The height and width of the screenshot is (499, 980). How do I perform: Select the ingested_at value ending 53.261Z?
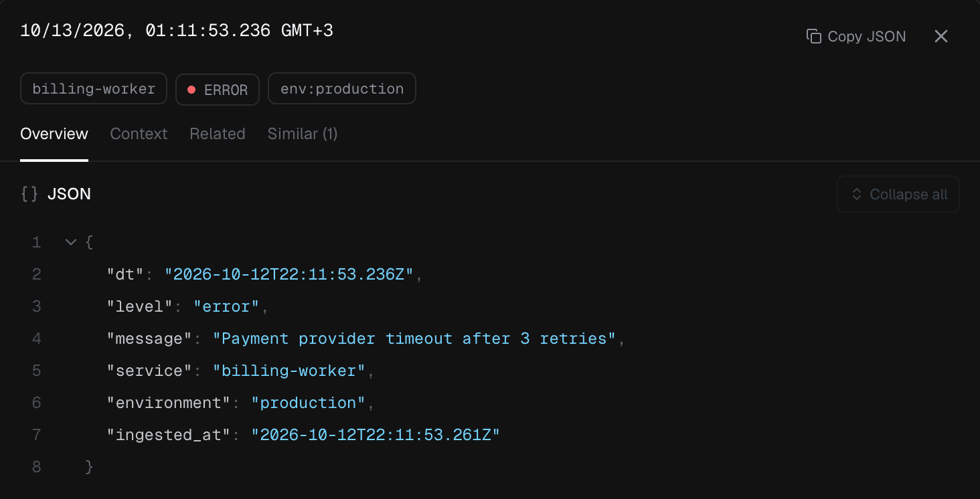376,435
